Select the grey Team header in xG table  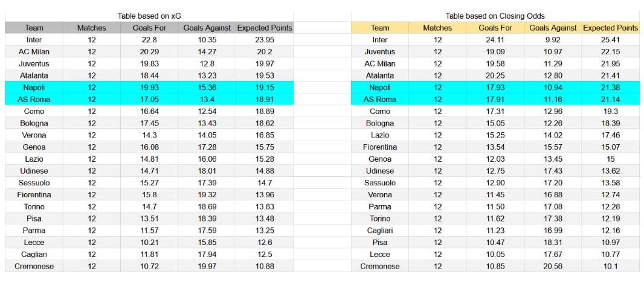pyautogui.click(x=34, y=28)
